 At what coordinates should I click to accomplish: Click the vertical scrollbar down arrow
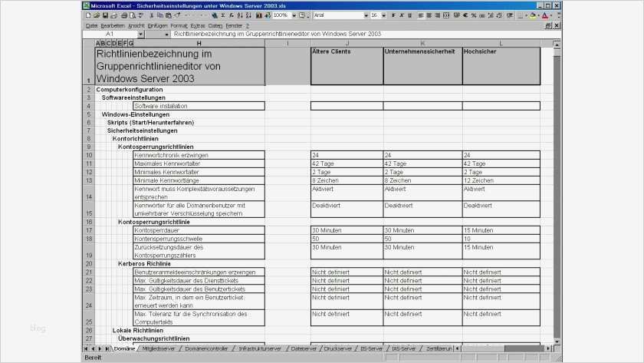pos(557,342)
